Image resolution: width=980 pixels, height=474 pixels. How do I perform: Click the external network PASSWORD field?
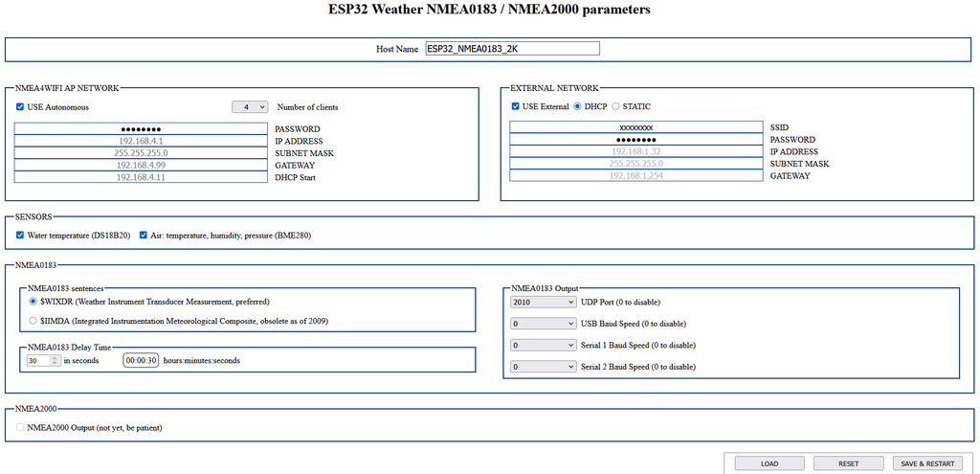pyautogui.click(x=636, y=140)
